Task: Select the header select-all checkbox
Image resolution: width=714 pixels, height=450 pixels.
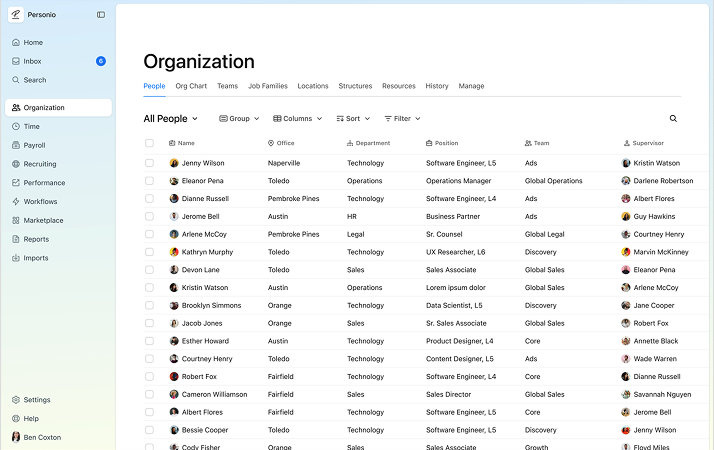Action: [x=150, y=143]
